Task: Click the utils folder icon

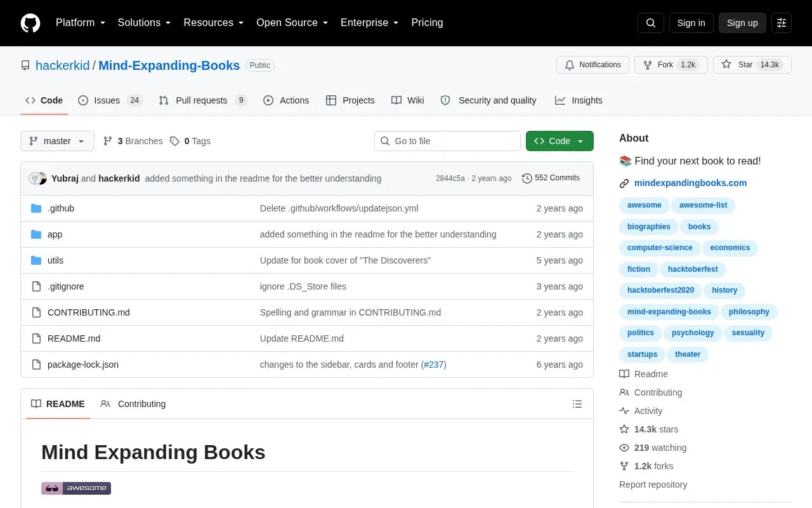Action: pos(36,260)
